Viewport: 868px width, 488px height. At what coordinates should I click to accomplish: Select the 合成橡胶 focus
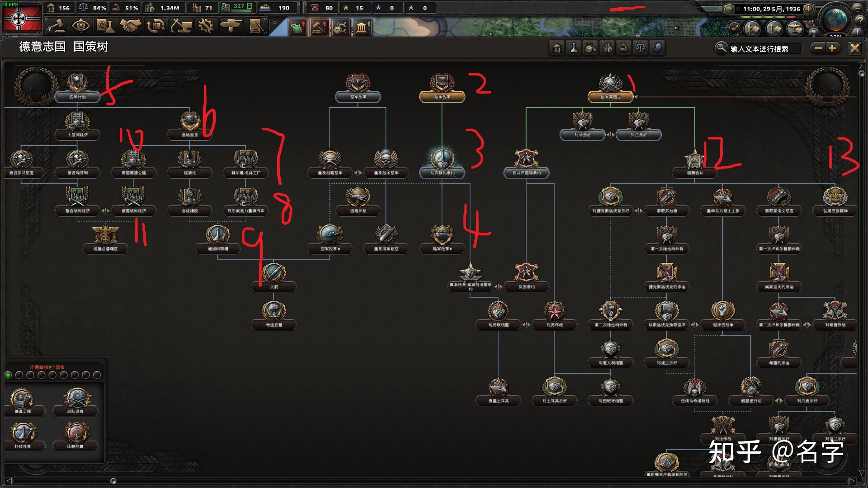tap(190, 202)
